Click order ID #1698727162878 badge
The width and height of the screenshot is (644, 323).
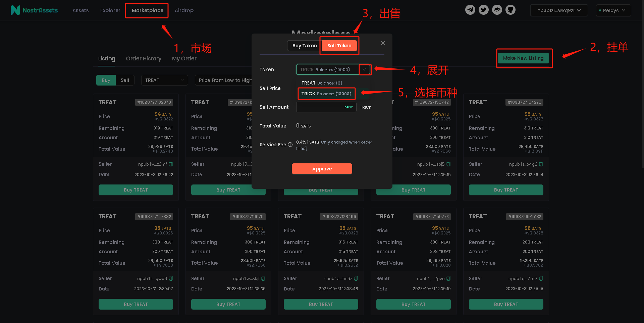(154, 102)
